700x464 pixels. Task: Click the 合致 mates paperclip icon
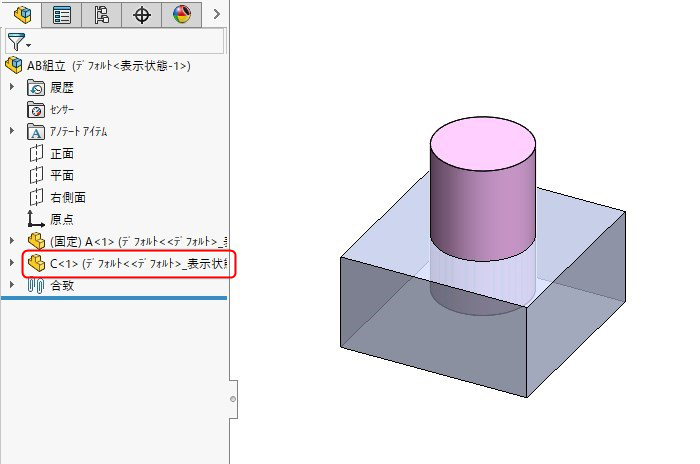pos(36,286)
